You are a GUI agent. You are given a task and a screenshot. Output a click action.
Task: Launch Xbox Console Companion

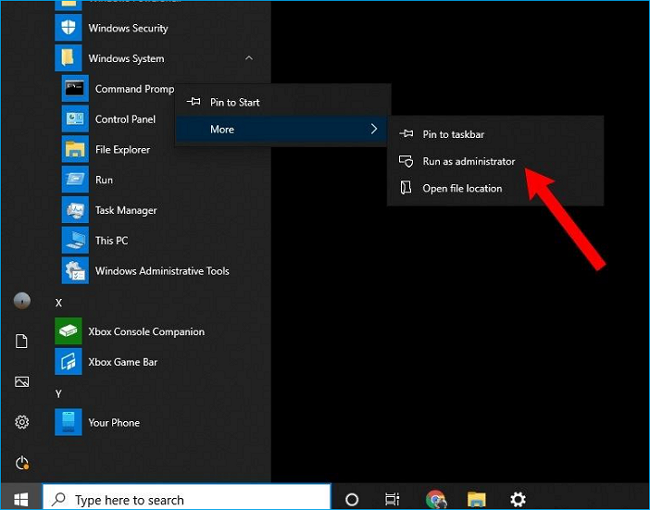point(146,332)
